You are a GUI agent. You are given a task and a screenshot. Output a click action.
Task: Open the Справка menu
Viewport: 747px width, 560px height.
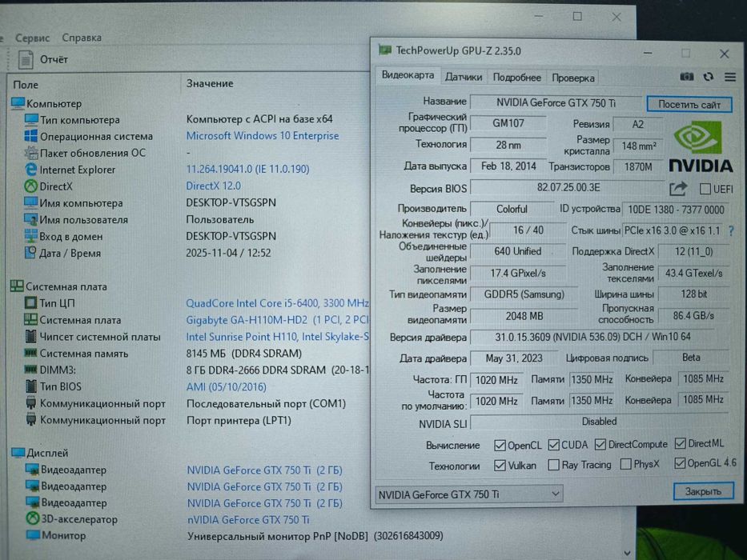82,38
